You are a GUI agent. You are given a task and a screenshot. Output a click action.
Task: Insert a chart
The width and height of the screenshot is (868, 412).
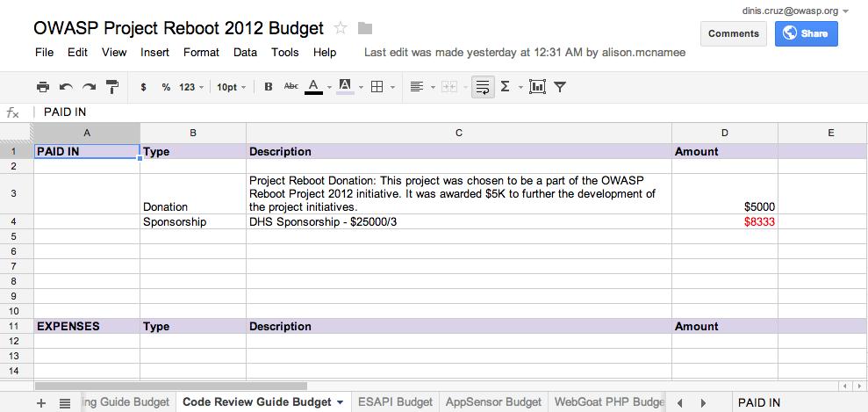point(537,87)
